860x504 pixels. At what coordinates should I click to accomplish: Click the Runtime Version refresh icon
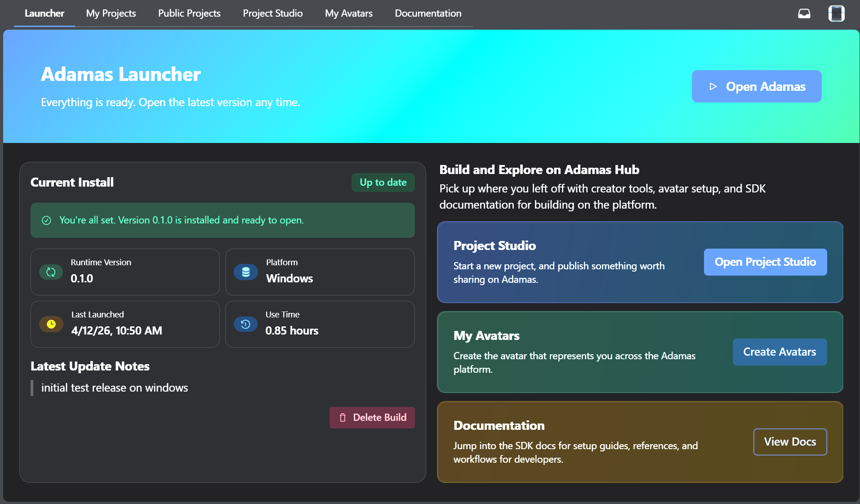click(x=51, y=272)
